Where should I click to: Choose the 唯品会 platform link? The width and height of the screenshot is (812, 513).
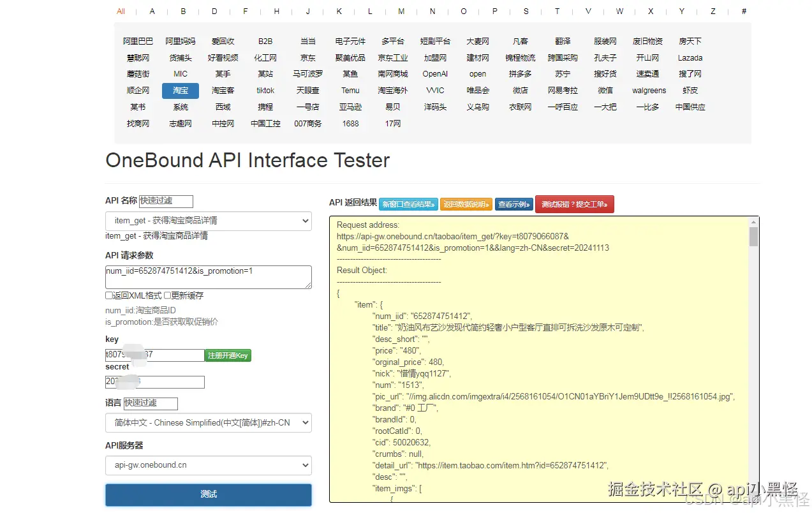pyautogui.click(x=478, y=91)
